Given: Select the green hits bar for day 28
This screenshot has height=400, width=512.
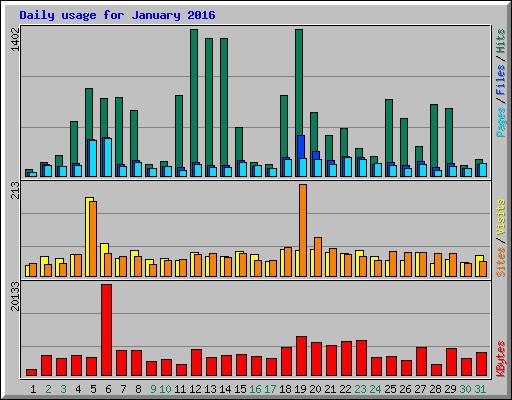Looking at the screenshot, I should click(x=434, y=136).
